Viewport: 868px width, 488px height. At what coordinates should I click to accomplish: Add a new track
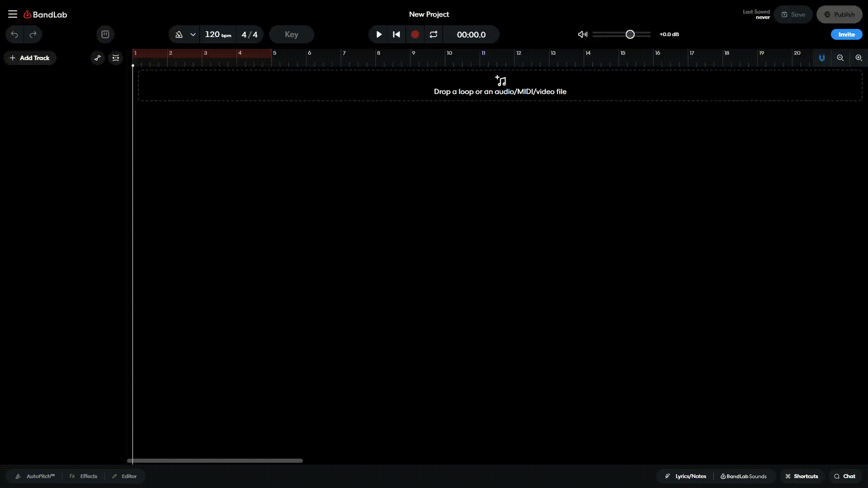click(x=30, y=58)
